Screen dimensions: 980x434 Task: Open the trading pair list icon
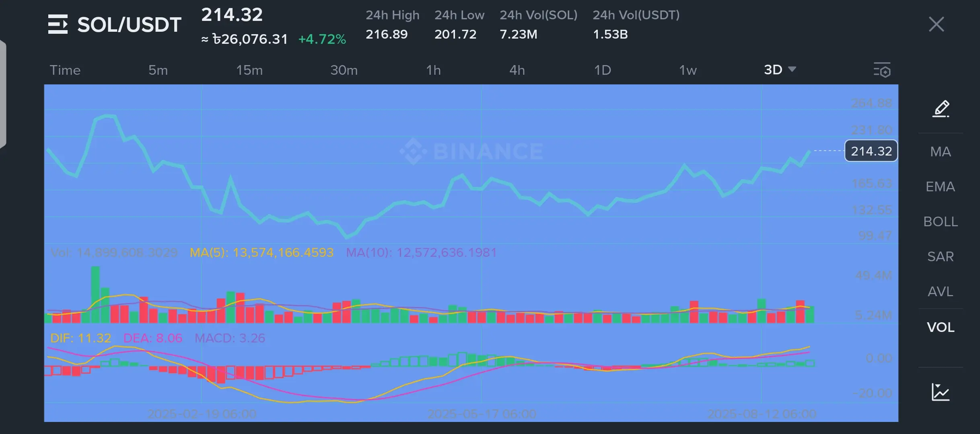coord(58,24)
